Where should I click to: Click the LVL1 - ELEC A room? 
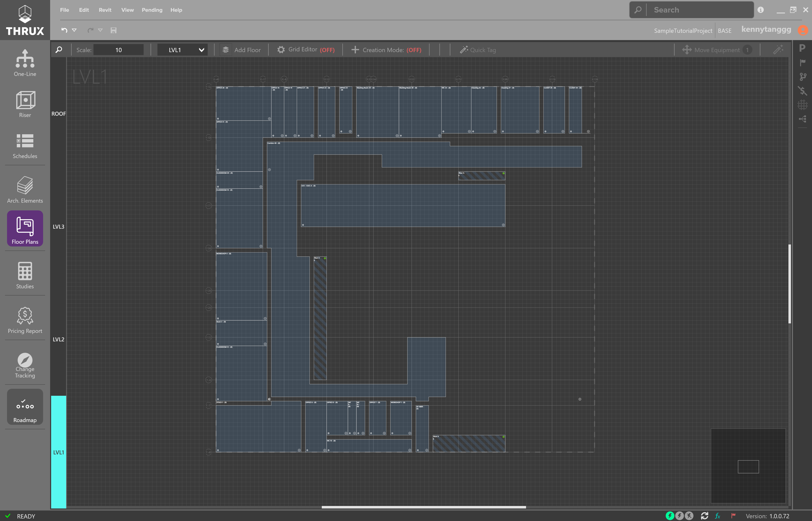(x=403, y=205)
